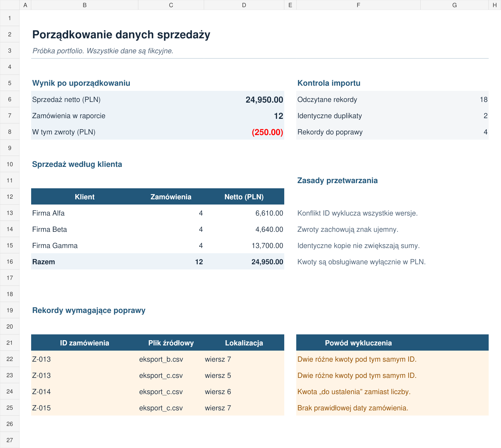
Task: Click the 'Identyczne duplikaty' cell
Action: pos(358,116)
